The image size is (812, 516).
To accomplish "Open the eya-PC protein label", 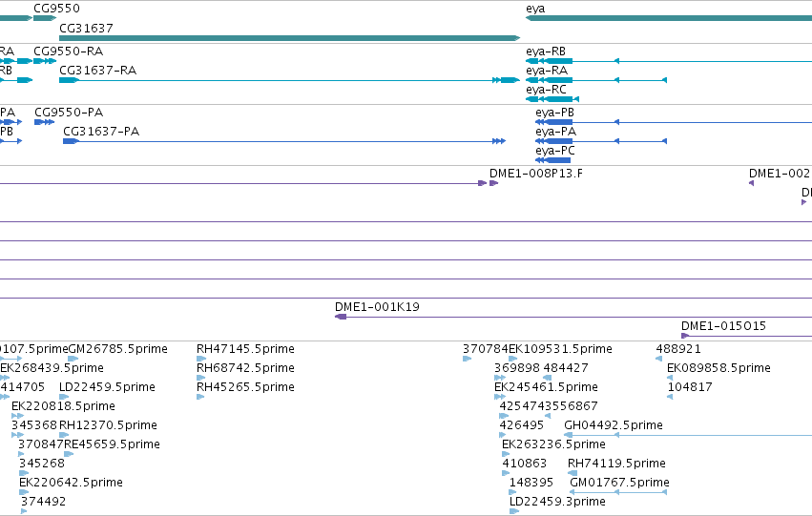I will tap(555, 151).
